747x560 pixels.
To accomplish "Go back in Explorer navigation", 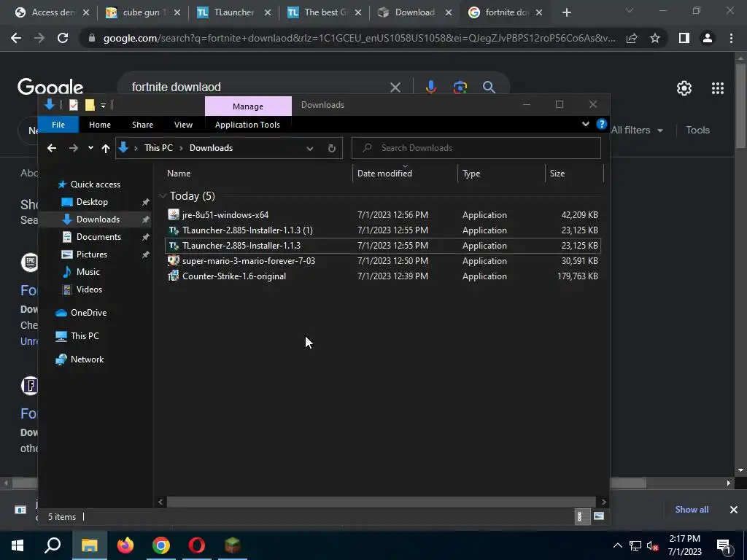I will (52, 148).
